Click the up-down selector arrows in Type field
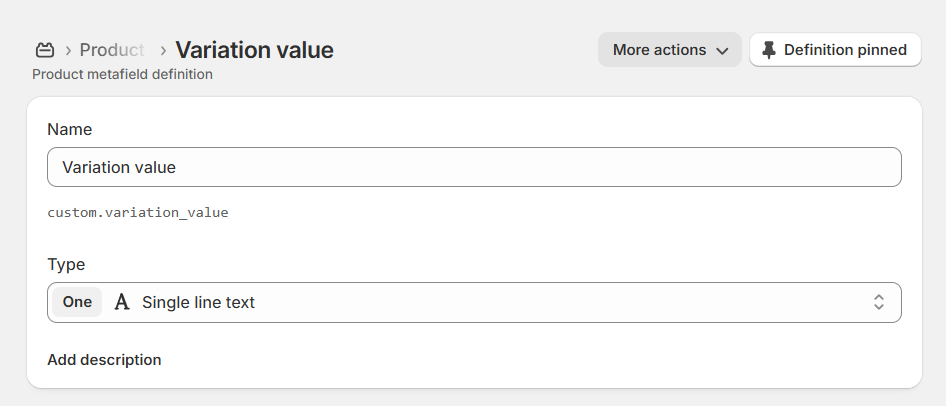The width and height of the screenshot is (946, 406). 878,302
